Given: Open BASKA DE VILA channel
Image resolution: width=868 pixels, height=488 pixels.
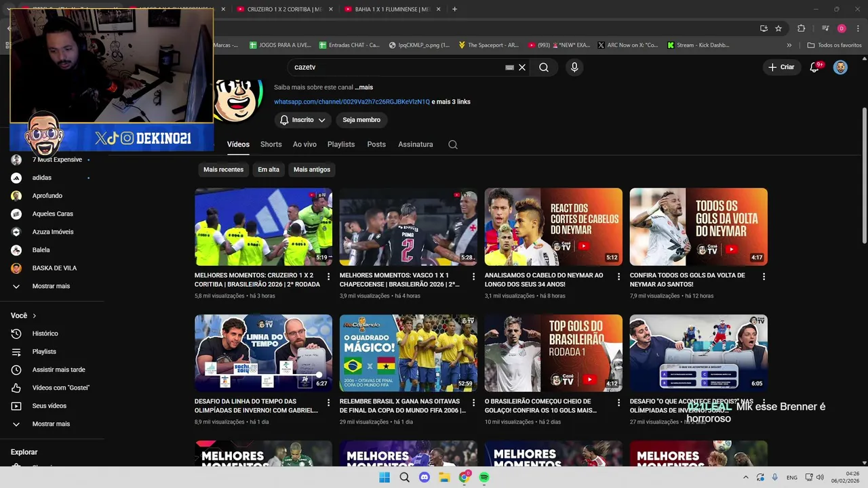Looking at the screenshot, I should (54, 268).
